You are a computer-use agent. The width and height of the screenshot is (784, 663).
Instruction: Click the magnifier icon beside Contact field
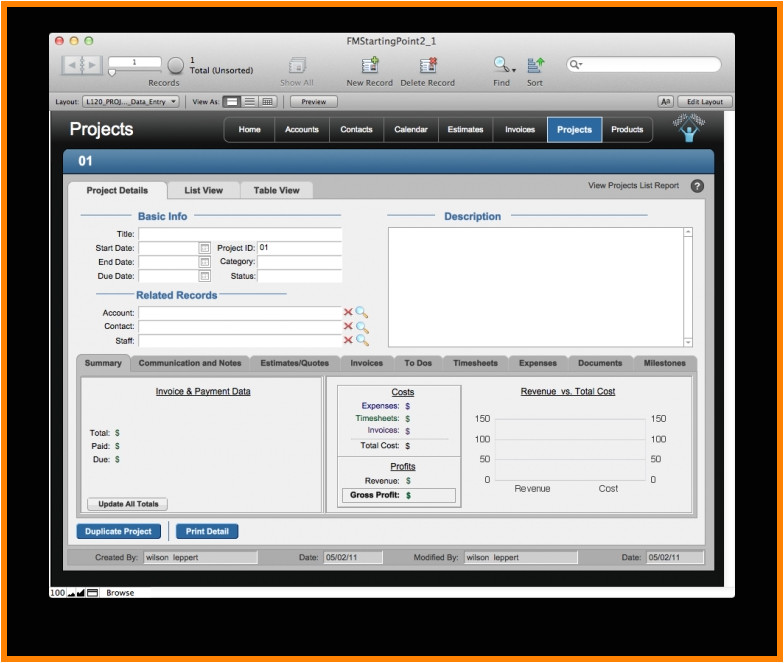(x=362, y=327)
